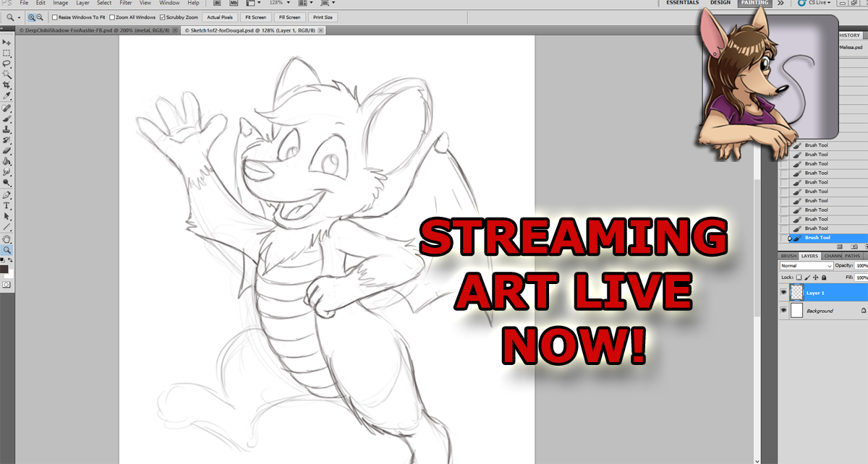Image resolution: width=868 pixels, height=464 pixels.
Task: Enable Zoom All Windows checkbox
Action: click(112, 17)
